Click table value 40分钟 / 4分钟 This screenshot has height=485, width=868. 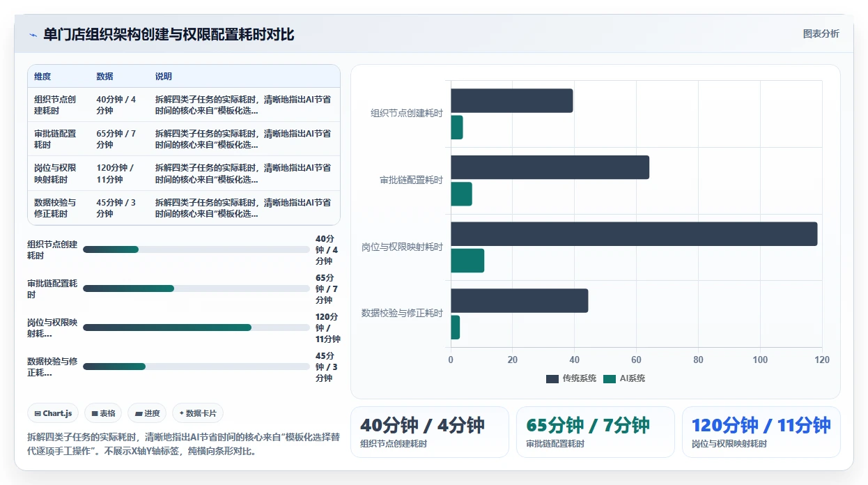click(116, 105)
